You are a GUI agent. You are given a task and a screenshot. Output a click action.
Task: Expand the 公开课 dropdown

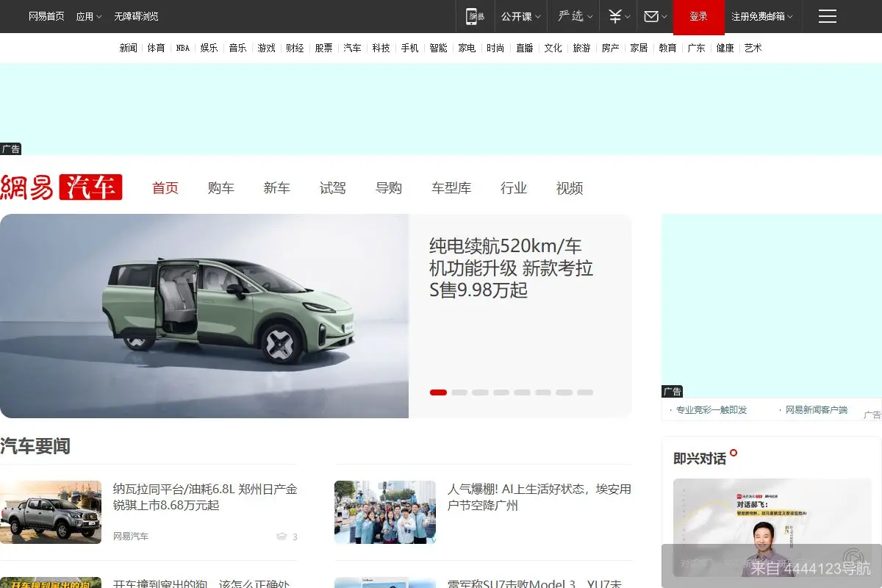(517, 15)
